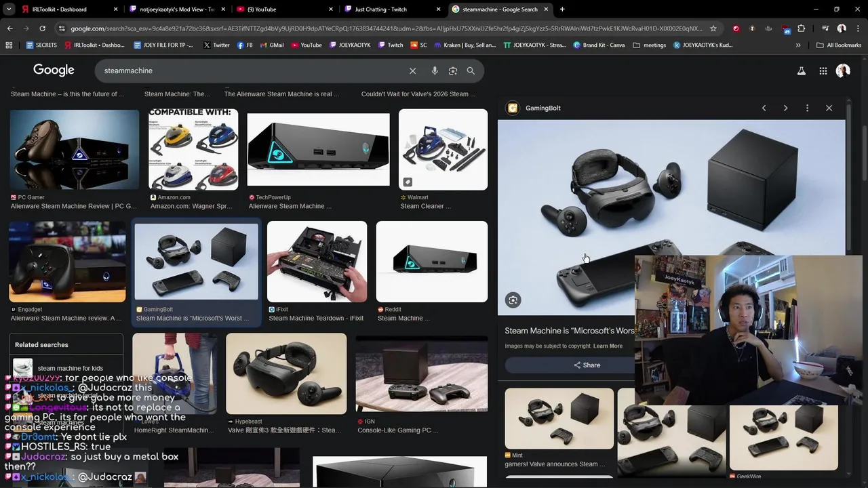Close the GamingBolt image preview panel
The image size is (868, 488).
click(829, 108)
